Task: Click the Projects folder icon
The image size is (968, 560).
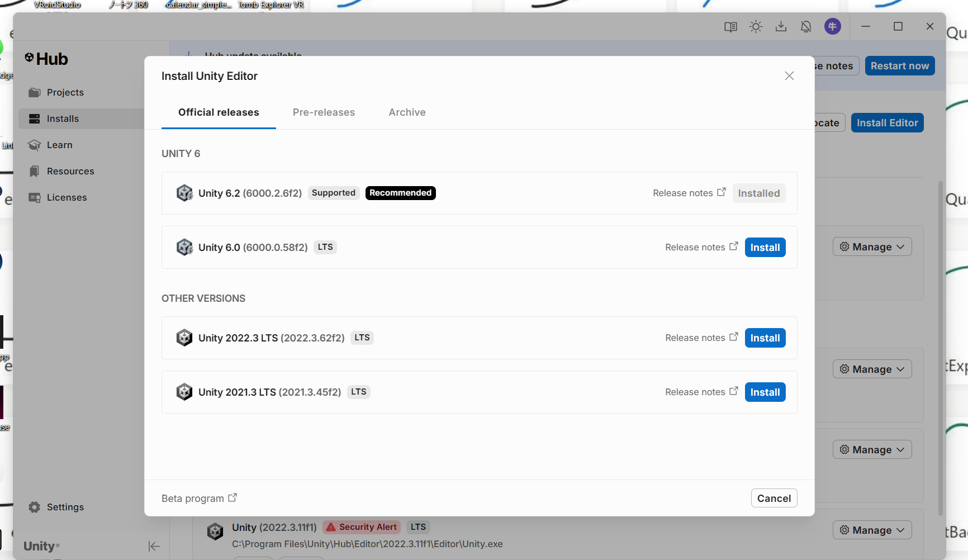Action: point(35,92)
